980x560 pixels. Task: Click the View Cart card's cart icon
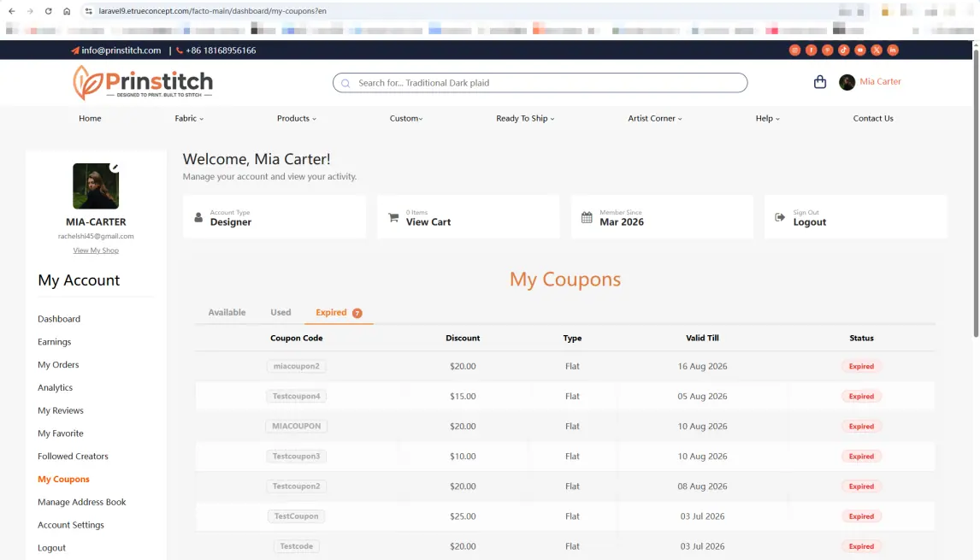coord(393,217)
